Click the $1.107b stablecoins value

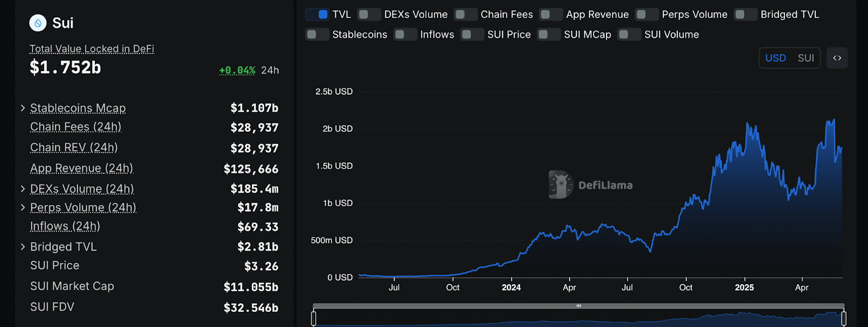pyautogui.click(x=254, y=108)
